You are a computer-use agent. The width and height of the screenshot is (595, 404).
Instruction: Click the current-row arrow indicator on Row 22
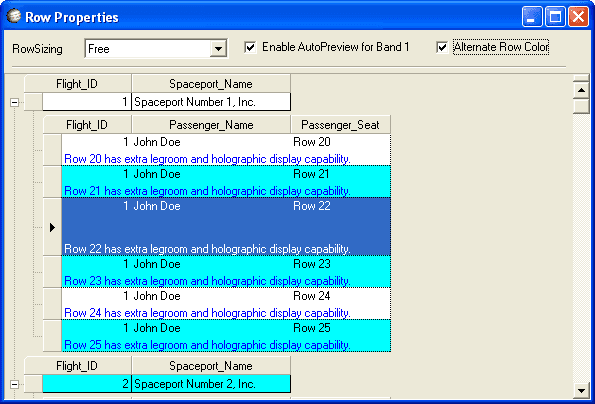tap(52, 227)
